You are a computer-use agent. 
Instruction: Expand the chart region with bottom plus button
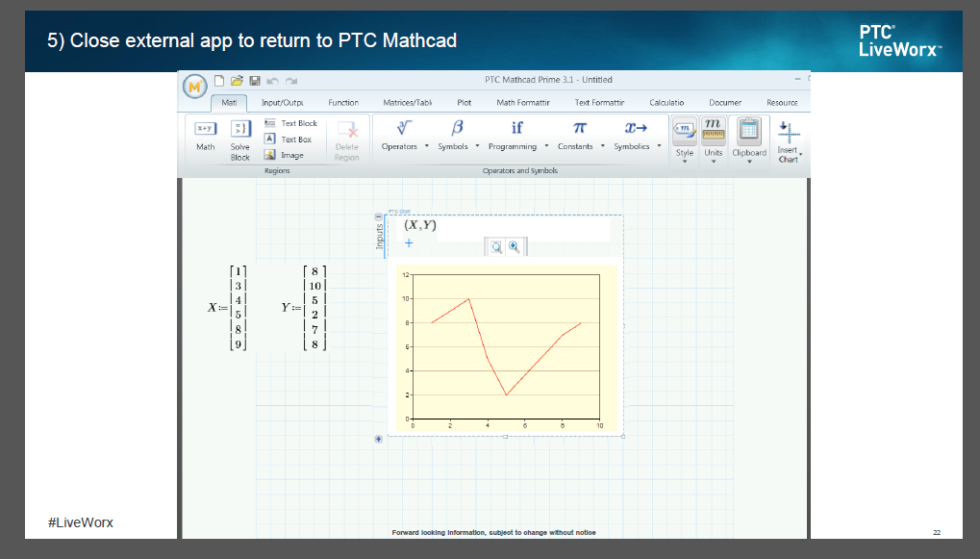click(x=378, y=439)
